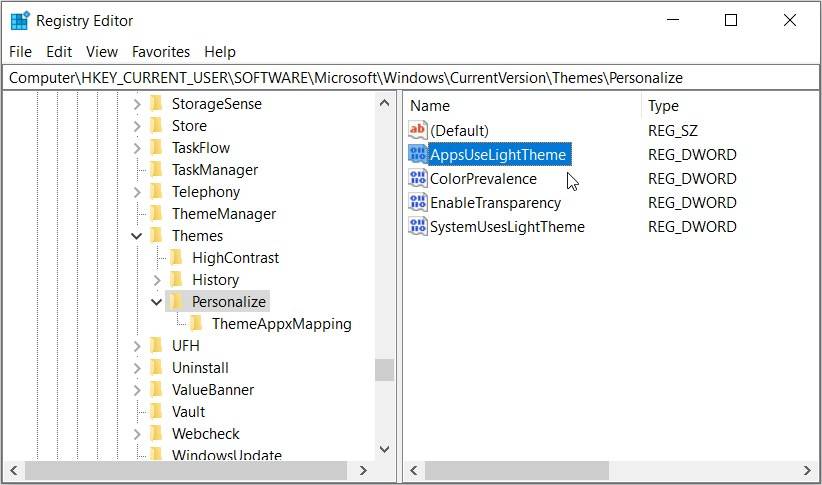Click the Vault folder icon
The height and width of the screenshot is (485, 822).
coord(156,412)
